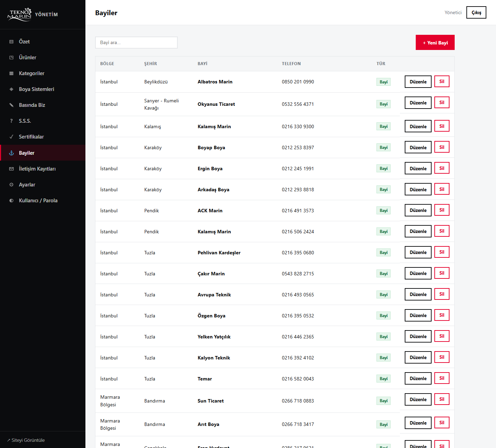Viewport: 496px width, 448px height.
Task: Delete the ACK Marin dealer
Action: [x=442, y=210]
